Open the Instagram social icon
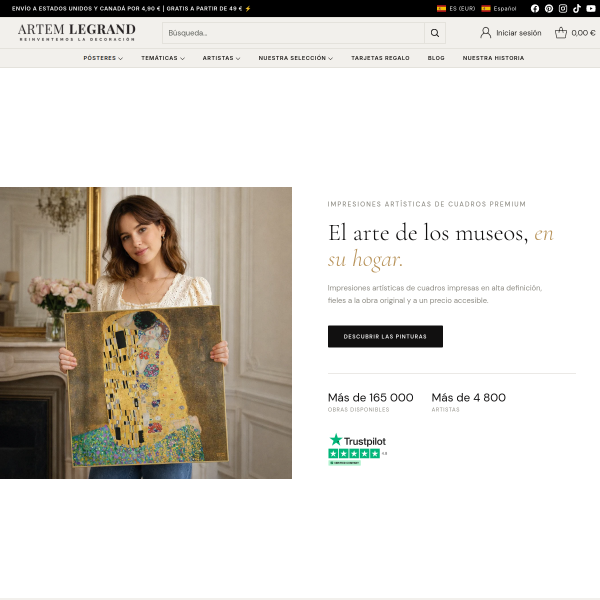 click(563, 8)
